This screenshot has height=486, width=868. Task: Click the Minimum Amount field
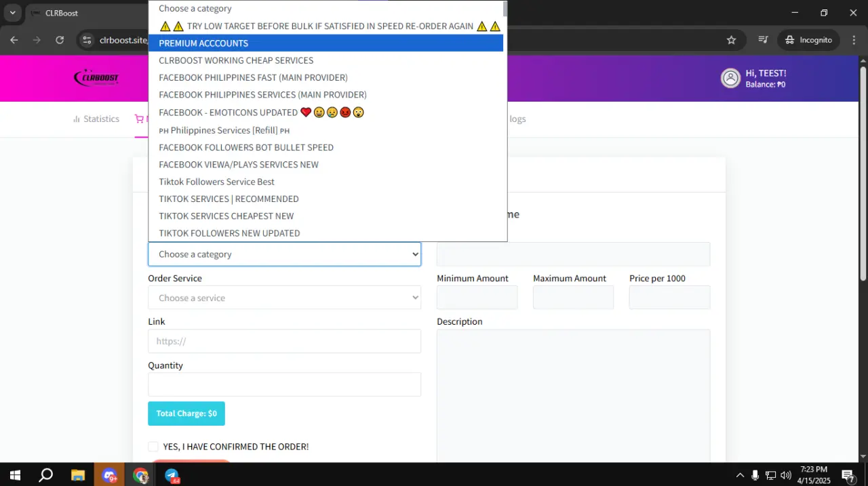(477, 298)
